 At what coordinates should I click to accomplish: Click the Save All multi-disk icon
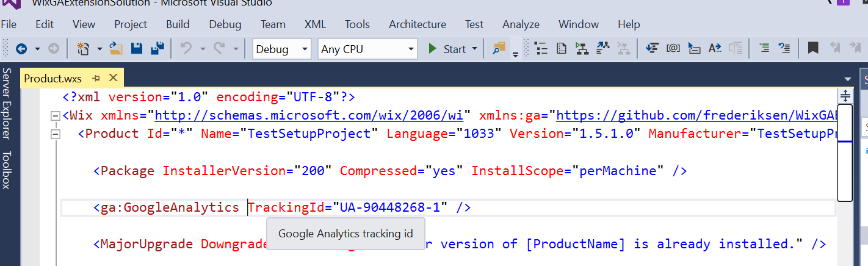tap(158, 49)
